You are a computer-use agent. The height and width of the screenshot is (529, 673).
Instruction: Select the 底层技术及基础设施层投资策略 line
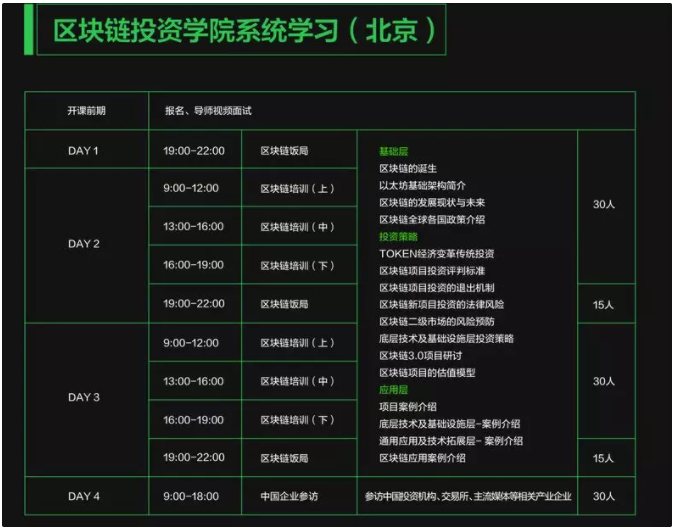coord(446,338)
